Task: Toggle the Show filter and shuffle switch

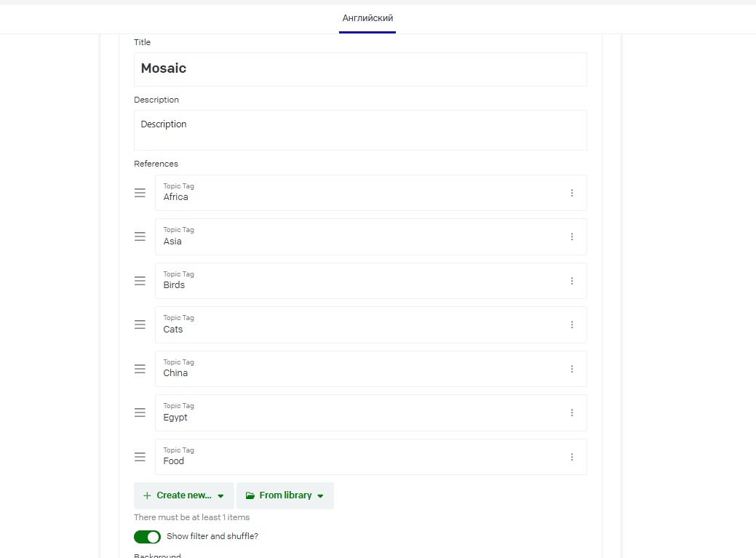Action: tap(147, 537)
